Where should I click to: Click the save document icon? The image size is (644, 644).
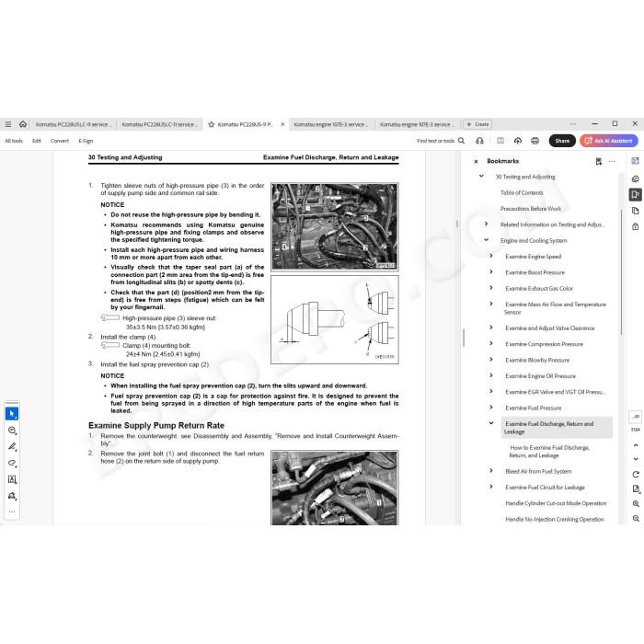coord(500,141)
